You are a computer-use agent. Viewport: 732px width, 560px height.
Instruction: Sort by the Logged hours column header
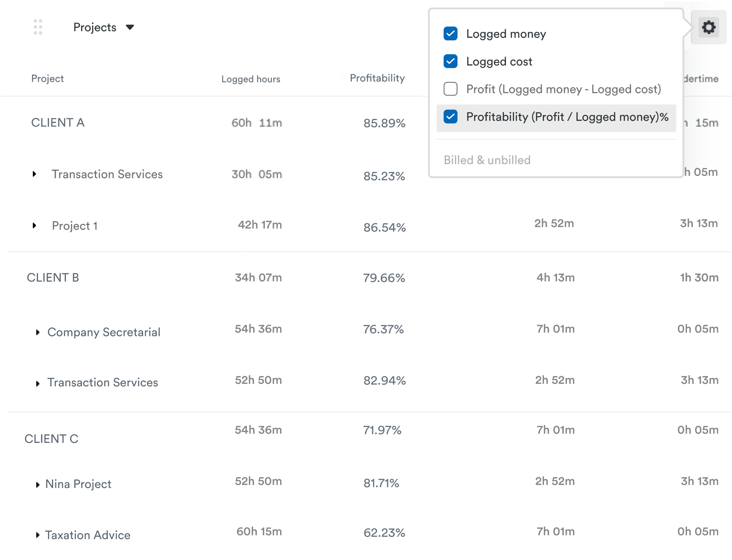tap(251, 79)
